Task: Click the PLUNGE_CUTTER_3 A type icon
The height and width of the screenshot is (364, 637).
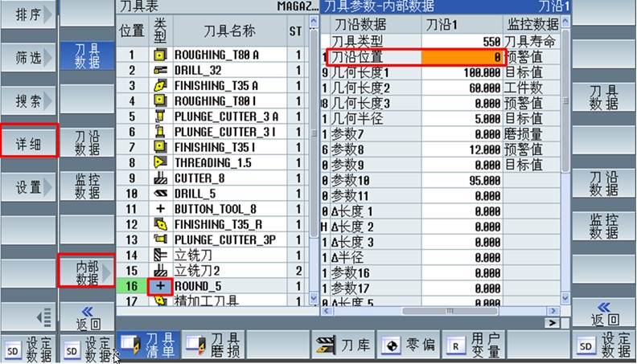Action: (161, 117)
